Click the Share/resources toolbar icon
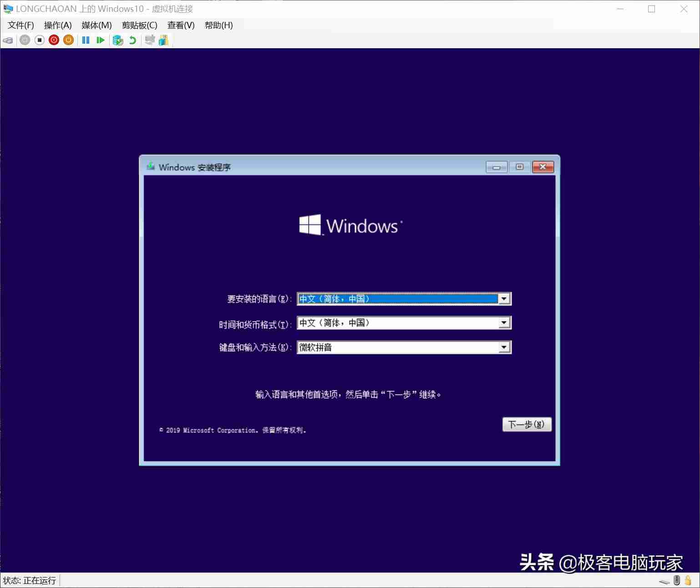700x588 pixels. pos(163,40)
